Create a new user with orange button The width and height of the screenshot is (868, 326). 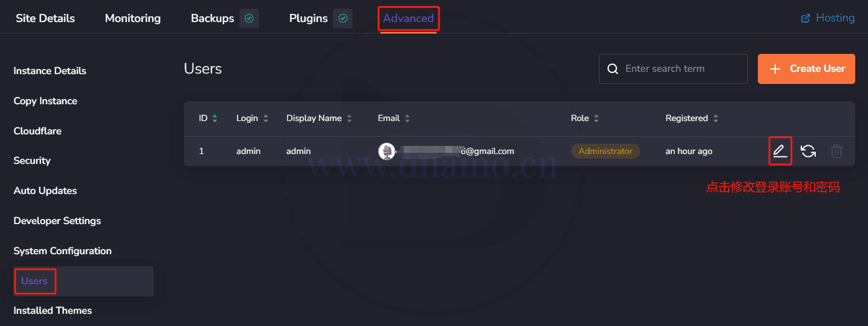tap(806, 69)
